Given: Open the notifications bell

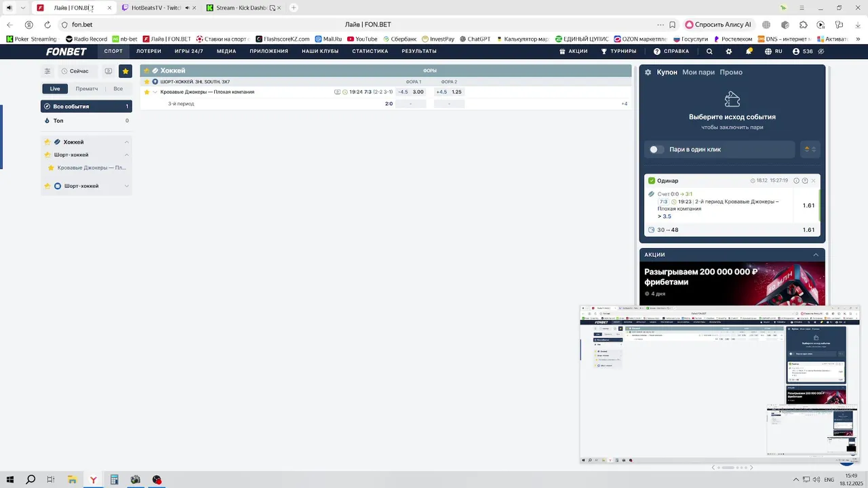Looking at the screenshot, I should tap(749, 52).
